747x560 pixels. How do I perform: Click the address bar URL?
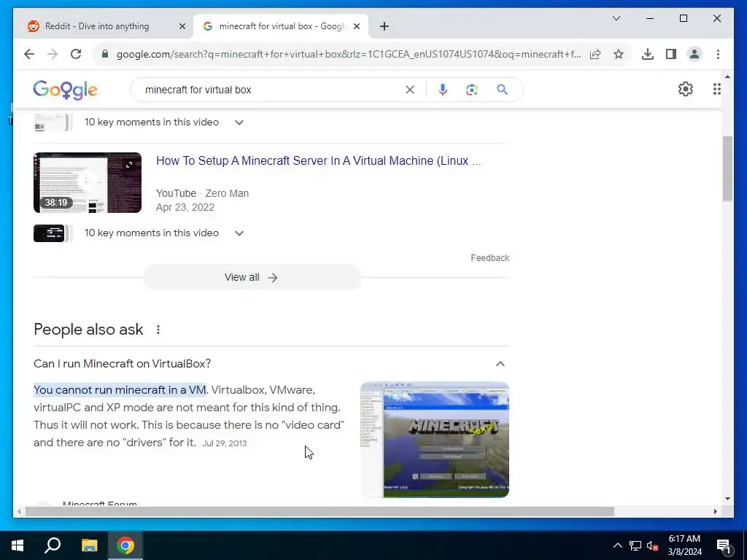(348, 54)
